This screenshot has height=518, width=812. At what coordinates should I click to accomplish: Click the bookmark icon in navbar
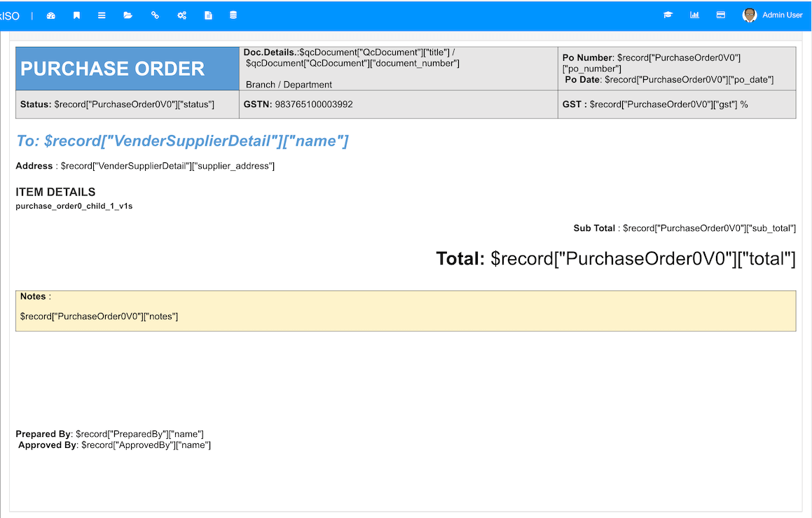(76, 15)
